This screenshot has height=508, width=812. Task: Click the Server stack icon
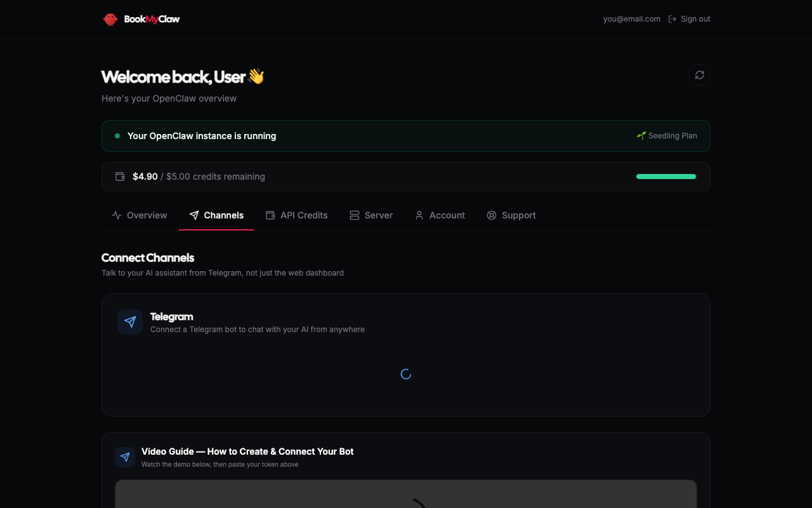pos(354,215)
